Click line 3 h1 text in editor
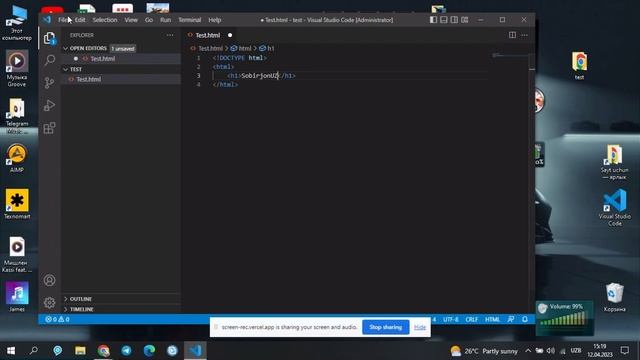The height and width of the screenshot is (360, 640). (260, 76)
